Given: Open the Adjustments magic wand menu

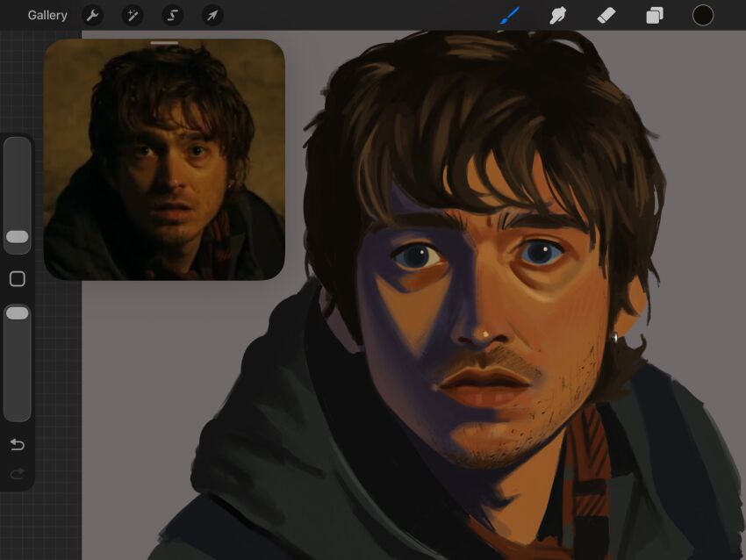Looking at the screenshot, I should point(133,15).
